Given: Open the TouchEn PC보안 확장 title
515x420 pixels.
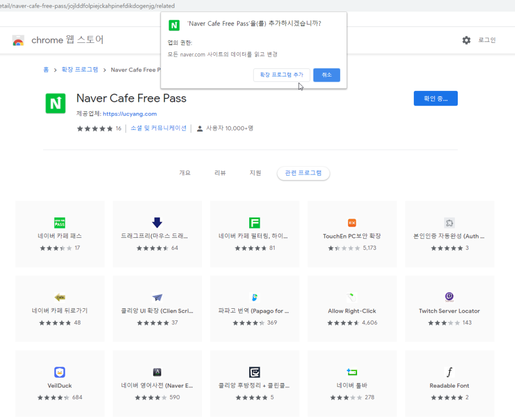Looking at the screenshot, I should 352,236.
